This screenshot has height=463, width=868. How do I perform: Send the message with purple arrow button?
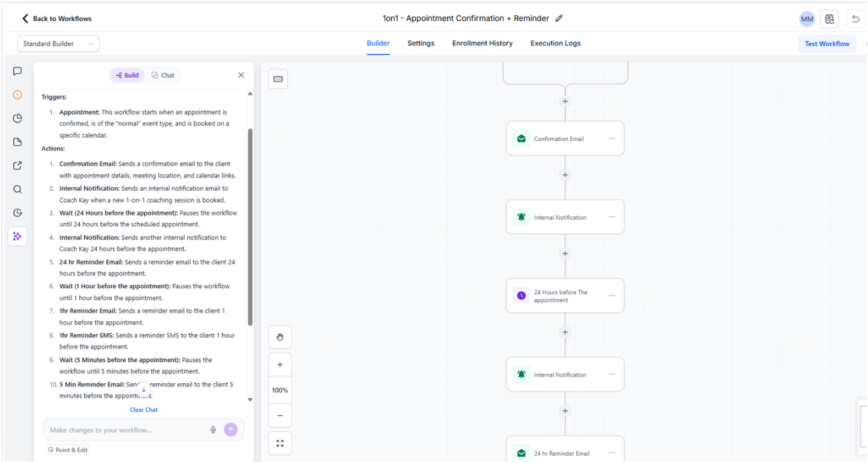click(230, 429)
